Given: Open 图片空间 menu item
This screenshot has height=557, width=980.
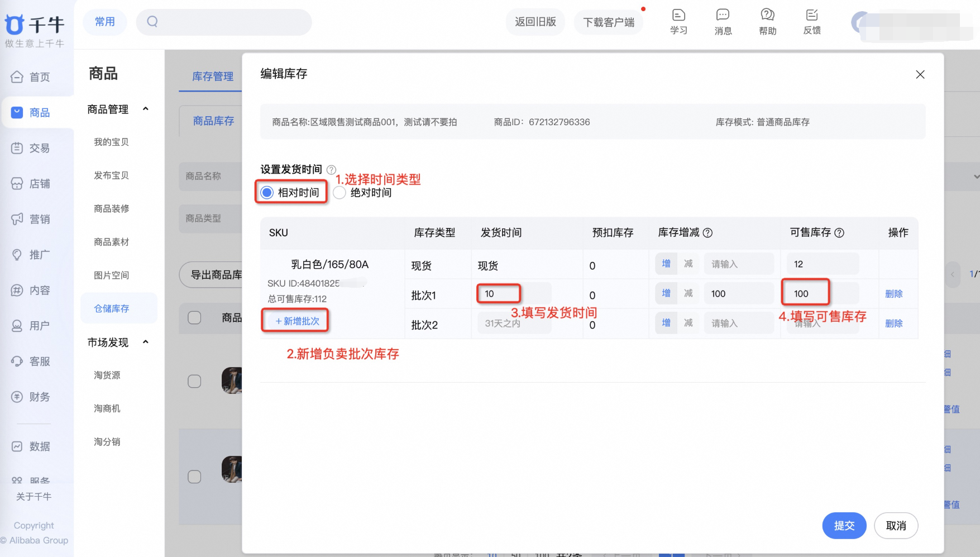Looking at the screenshot, I should click(112, 275).
